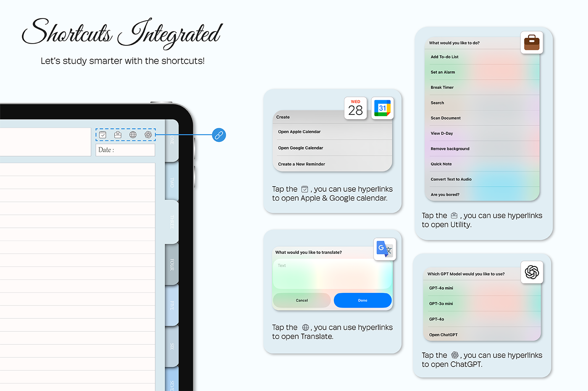The height and width of the screenshot is (391, 588).
Task: Click the blue hyperlink chain icon
Action: [219, 135]
